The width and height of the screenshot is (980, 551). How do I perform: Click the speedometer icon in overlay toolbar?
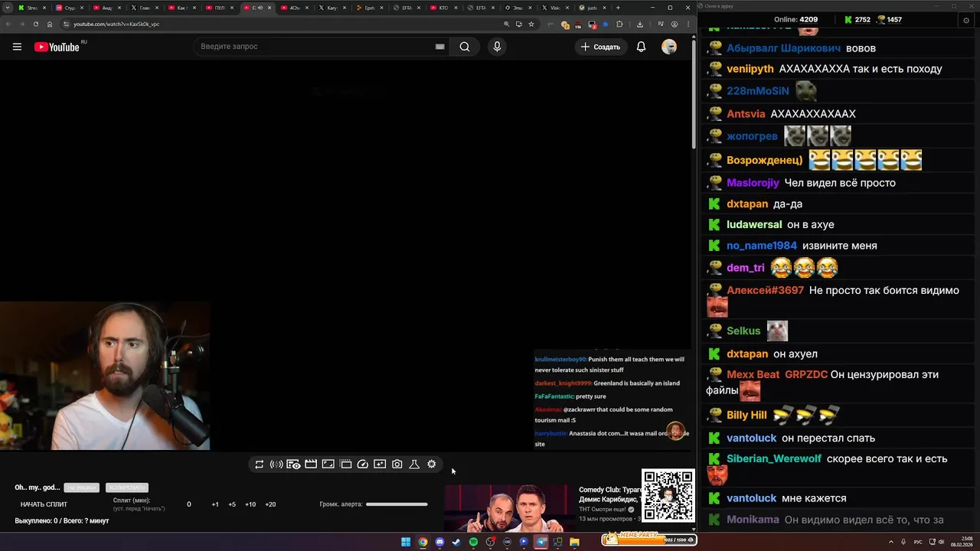click(x=363, y=465)
